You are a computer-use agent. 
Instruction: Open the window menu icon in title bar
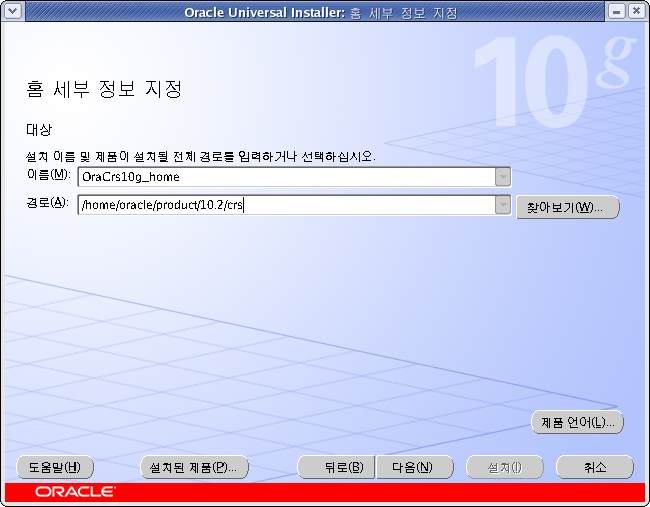coord(12,11)
